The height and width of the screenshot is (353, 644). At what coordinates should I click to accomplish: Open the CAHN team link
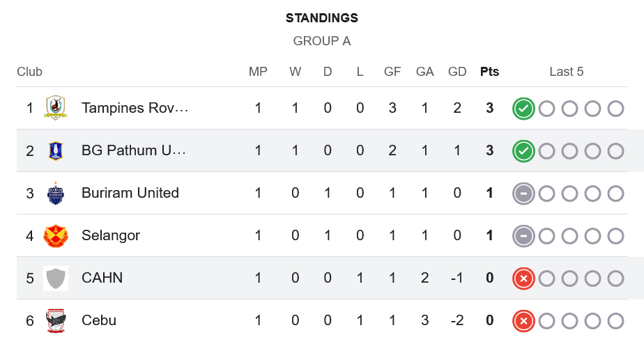point(102,278)
